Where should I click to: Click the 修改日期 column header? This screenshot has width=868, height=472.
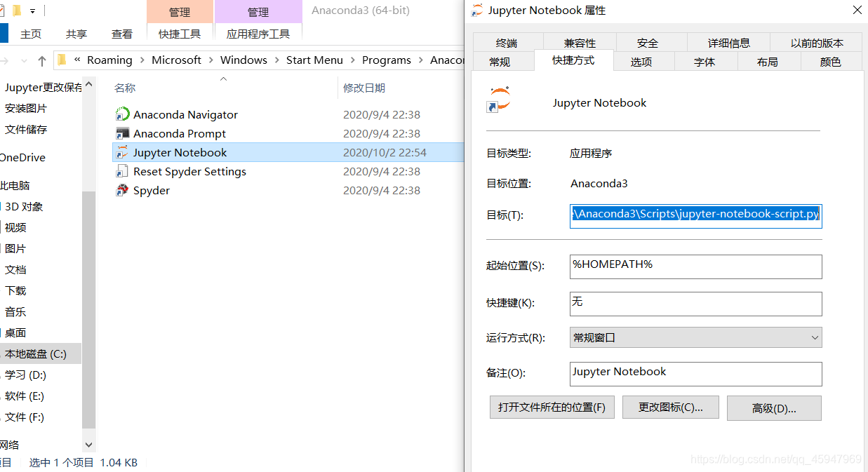pyautogui.click(x=364, y=88)
